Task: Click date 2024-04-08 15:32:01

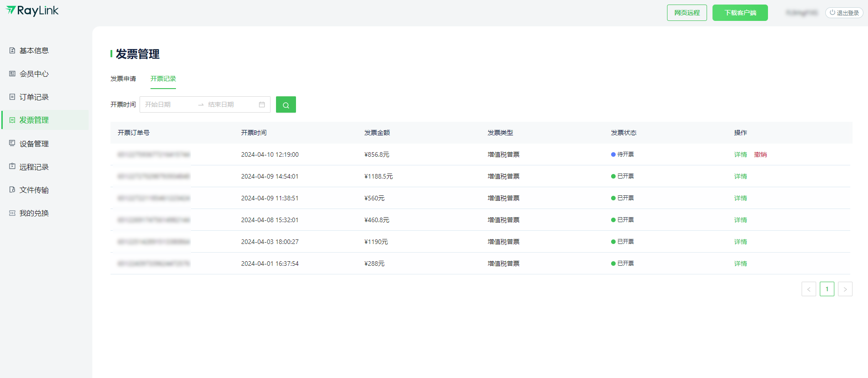Action: (270, 220)
